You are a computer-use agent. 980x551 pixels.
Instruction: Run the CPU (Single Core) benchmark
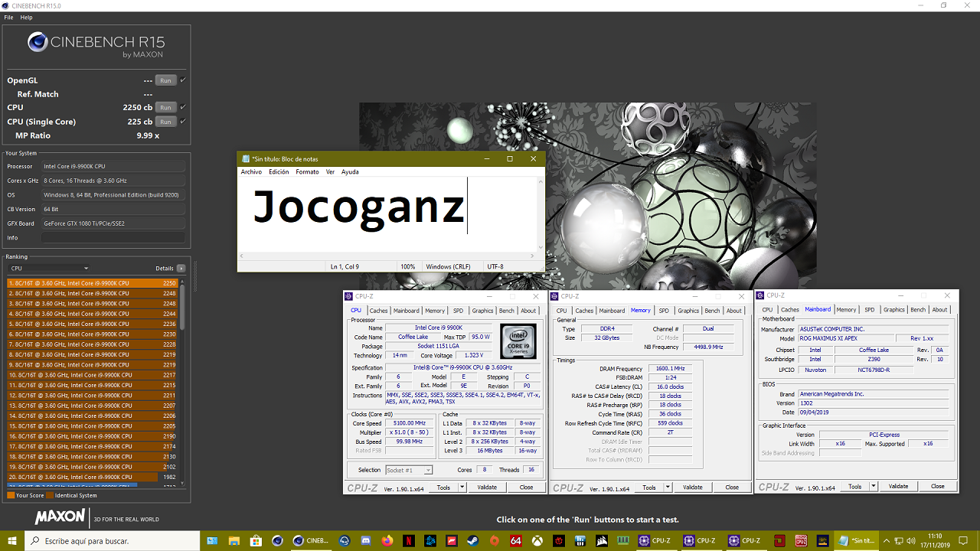165,122
